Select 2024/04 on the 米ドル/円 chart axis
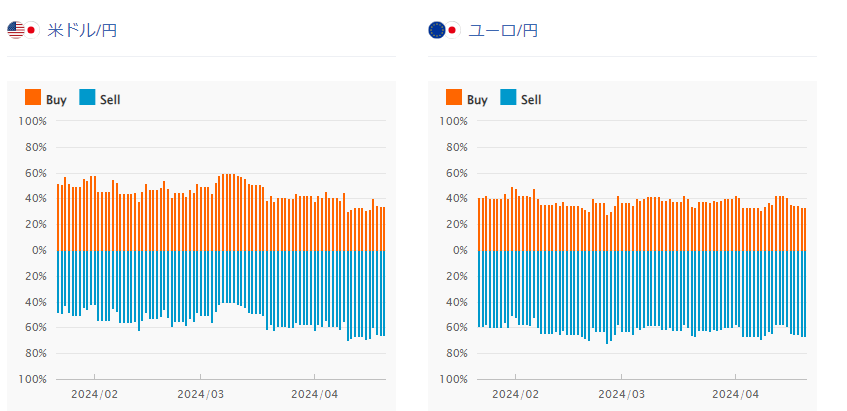 point(315,394)
